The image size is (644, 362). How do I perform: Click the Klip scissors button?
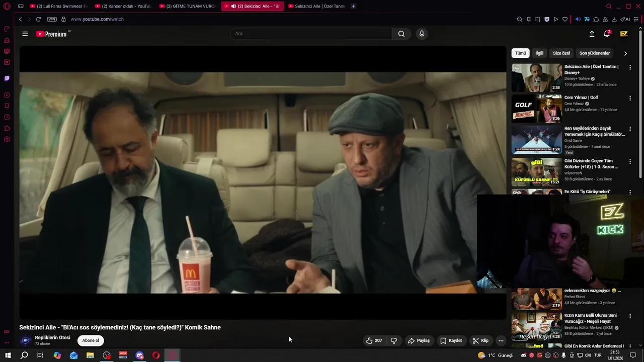[x=480, y=340]
